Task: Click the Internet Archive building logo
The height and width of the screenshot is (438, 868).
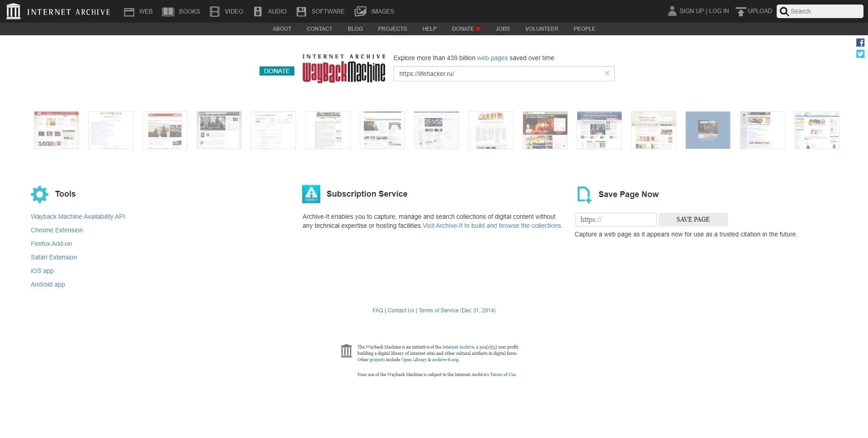Action: point(14,11)
